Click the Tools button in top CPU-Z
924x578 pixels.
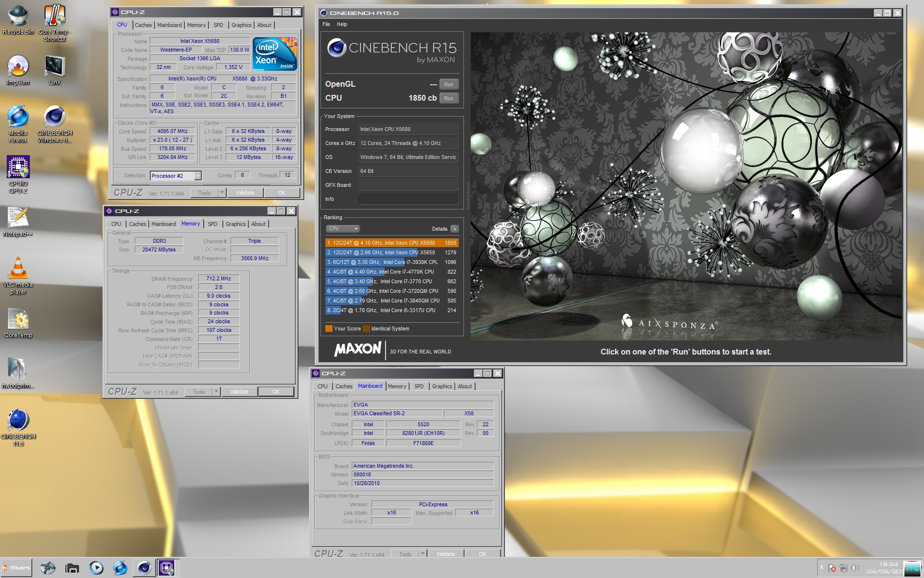[x=205, y=193]
